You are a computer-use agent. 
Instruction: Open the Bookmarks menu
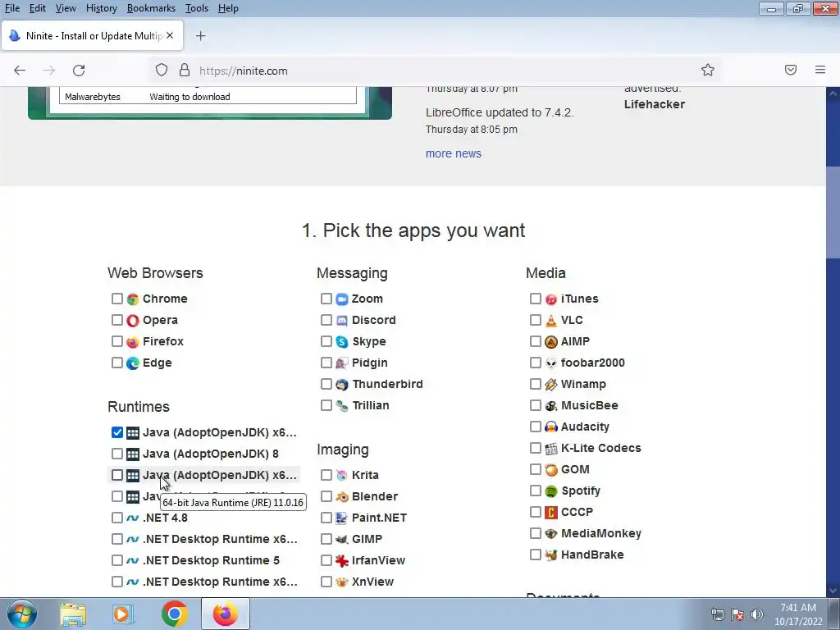click(x=151, y=8)
